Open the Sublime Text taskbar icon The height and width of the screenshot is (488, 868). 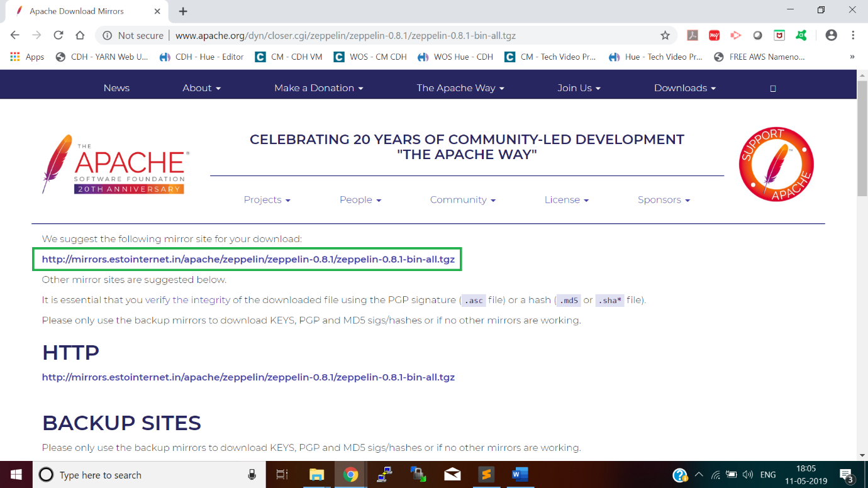click(486, 475)
